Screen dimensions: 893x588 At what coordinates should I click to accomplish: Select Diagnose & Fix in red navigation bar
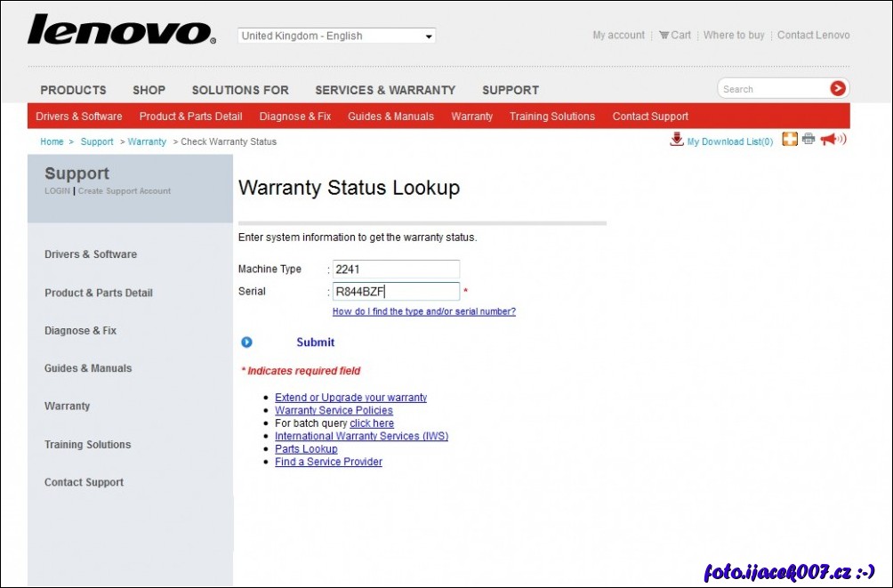point(294,117)
